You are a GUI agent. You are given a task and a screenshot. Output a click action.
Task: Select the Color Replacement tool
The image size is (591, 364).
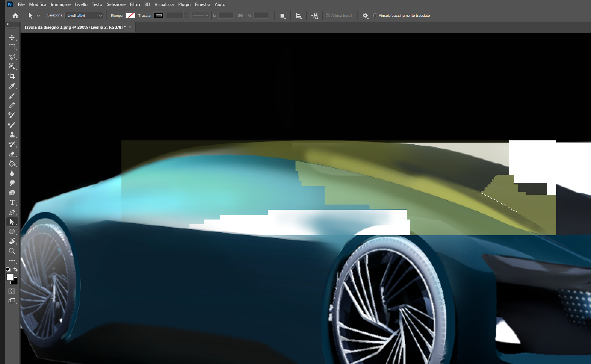pos(12,115)
